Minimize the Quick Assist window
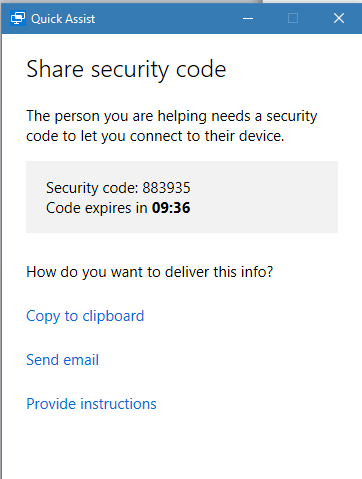Image resolution: width=362 pixels, height=479 pixels. click(248, 18)
